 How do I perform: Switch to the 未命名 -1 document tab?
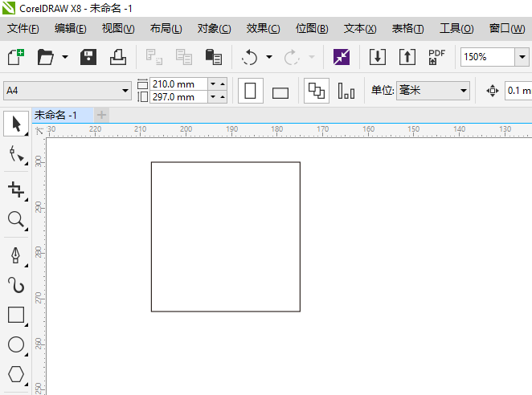point(63,116)
